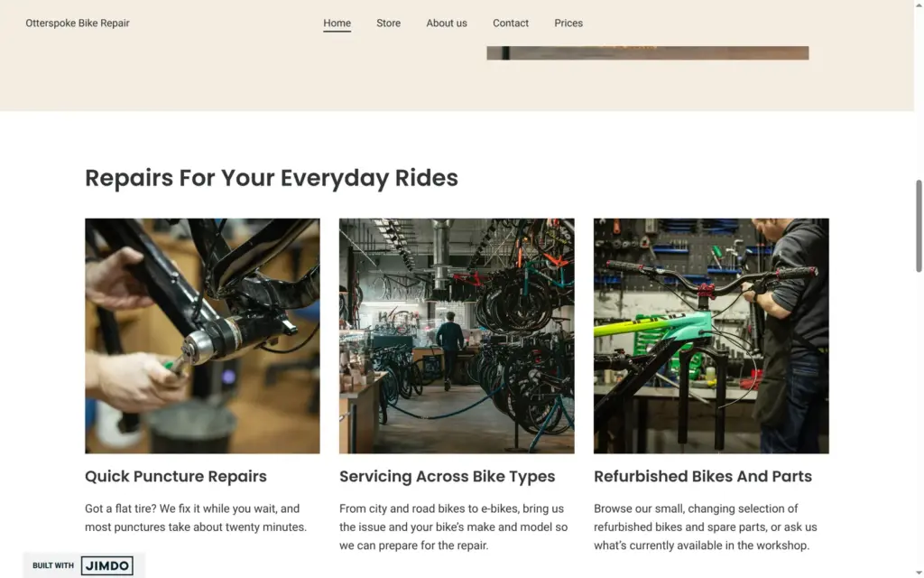
Task: Click the Quick Puncture Repairs heading
Action: coord(176,476)
